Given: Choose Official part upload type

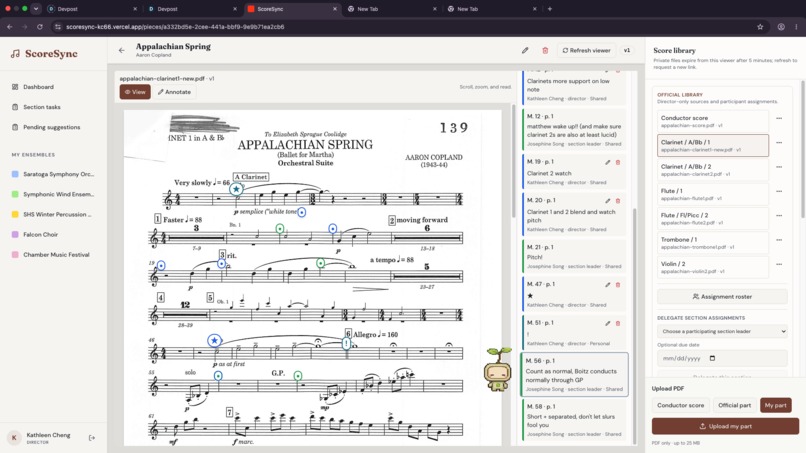Looking at the screenshot, I should [734, 405].
